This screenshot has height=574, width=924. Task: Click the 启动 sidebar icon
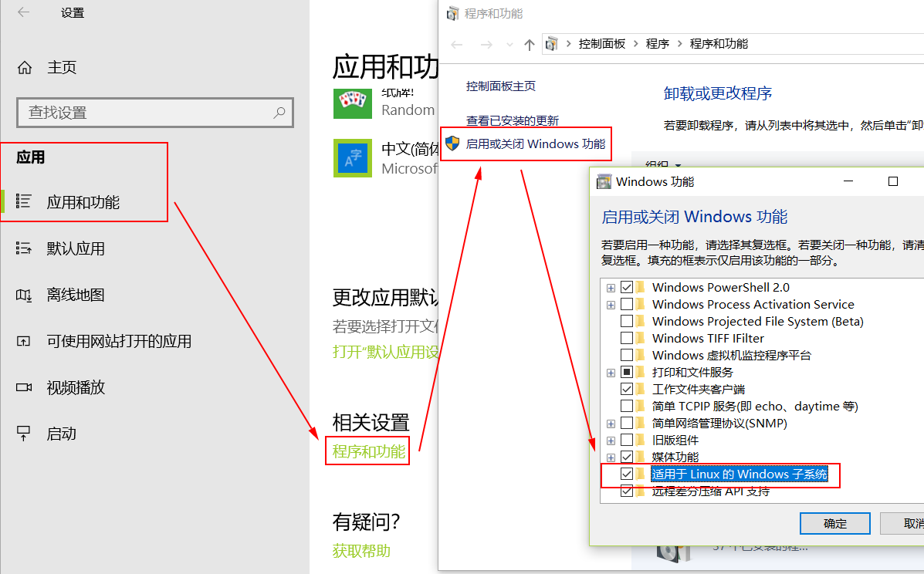[24, 434]
